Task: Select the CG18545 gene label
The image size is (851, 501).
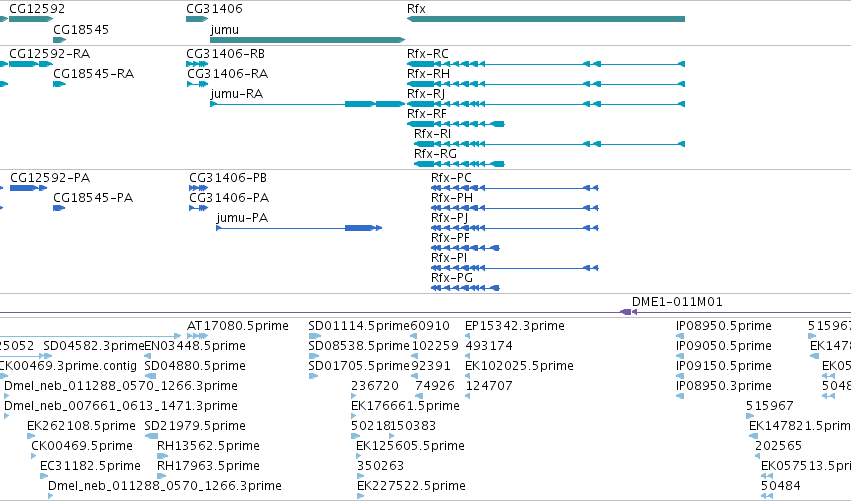Action: [x=81, y=29]
